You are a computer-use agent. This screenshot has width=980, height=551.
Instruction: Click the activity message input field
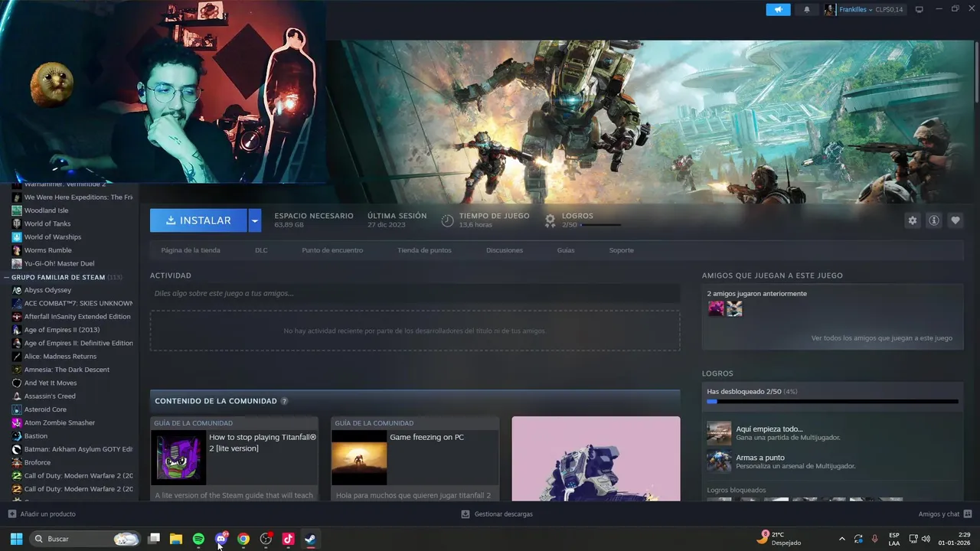tap(415, 293)
